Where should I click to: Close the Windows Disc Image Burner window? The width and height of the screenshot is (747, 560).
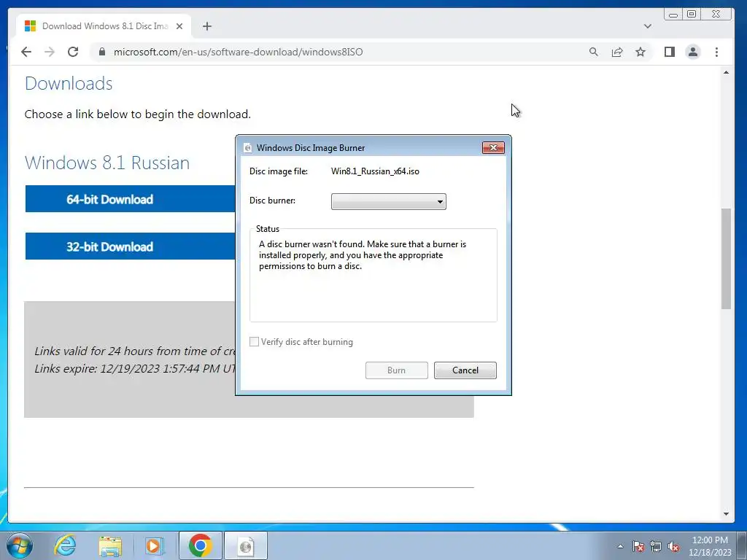tap(493, 147)
